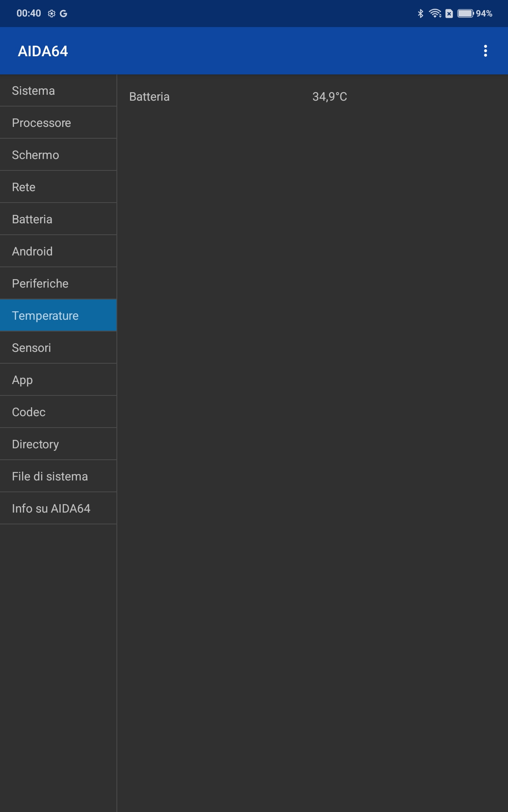Screen dimensions: 508x812
Task: Open the Sistema section
Action: [58, 91]
